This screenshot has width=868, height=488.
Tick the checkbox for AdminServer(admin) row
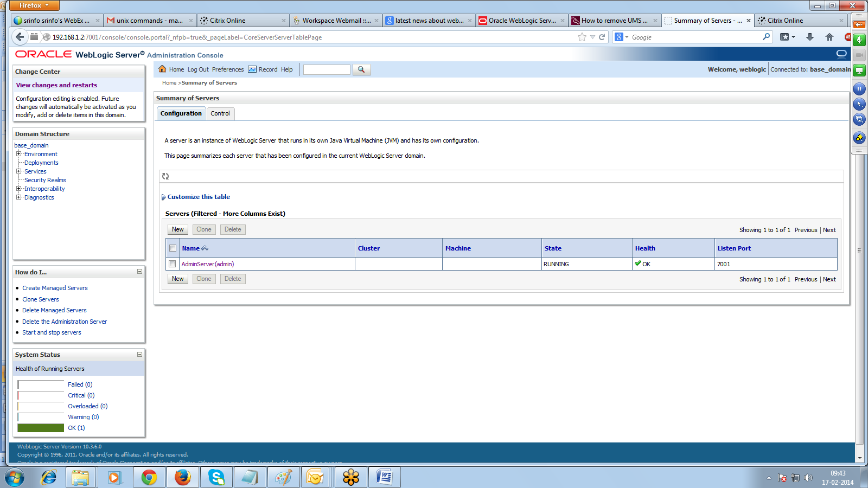173,264
